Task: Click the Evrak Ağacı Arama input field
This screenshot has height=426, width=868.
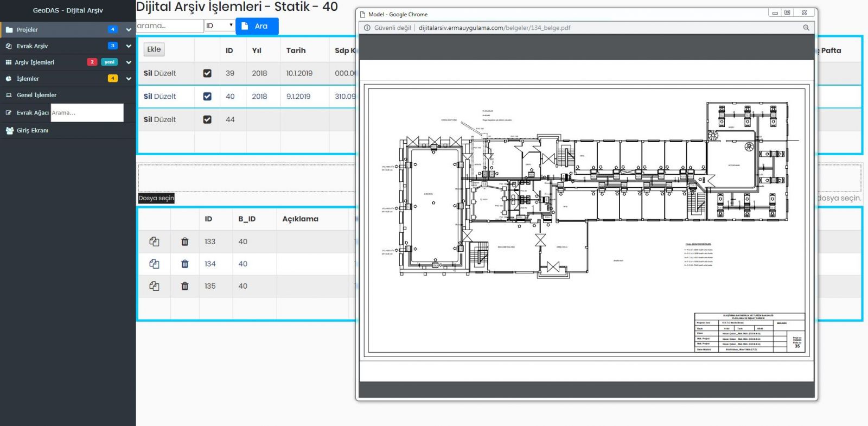Action: (87, 113)
